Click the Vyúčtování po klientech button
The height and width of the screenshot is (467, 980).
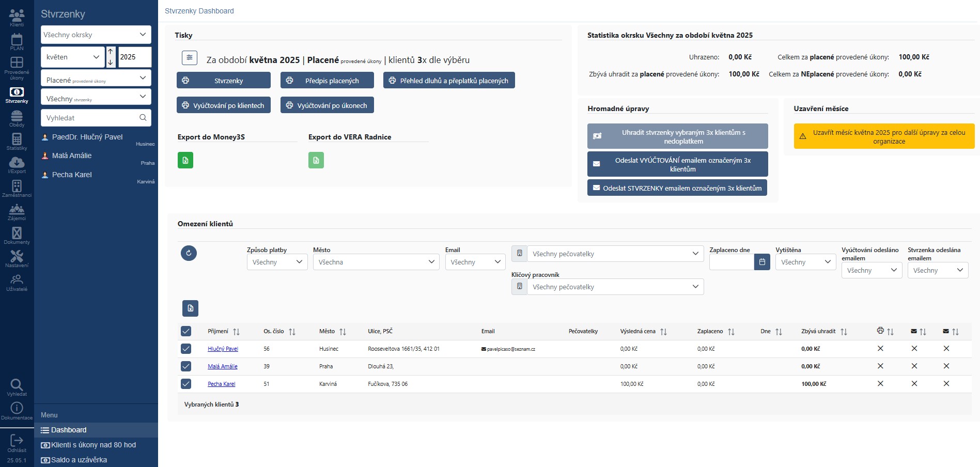224,105
